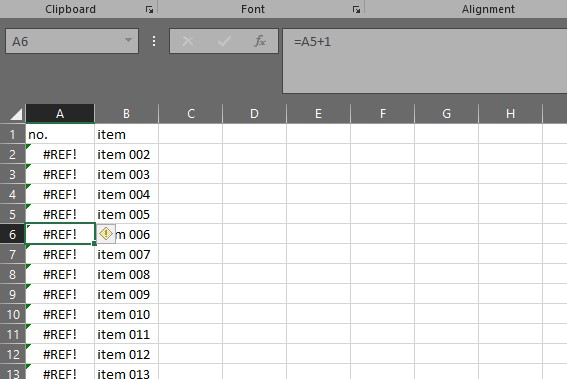Image resolution: width=567 pixels, height=379 pixels.
Task: Click the #REF! cell in row 5
Action: pyautogui.click(x=60, y=214)
